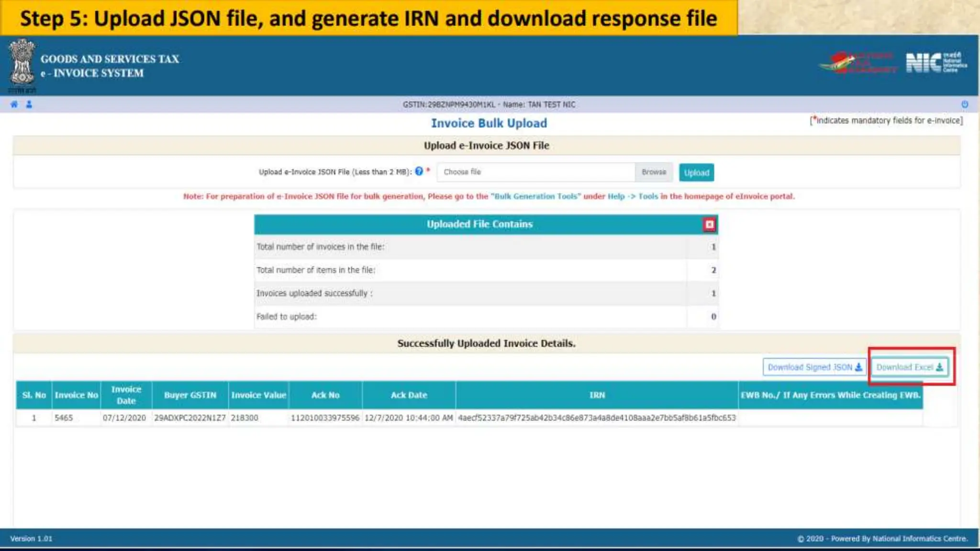The height and width of the screenshot is (551, 980).
Task: Click the blue help question mark icon
Action: pos(419,171)
